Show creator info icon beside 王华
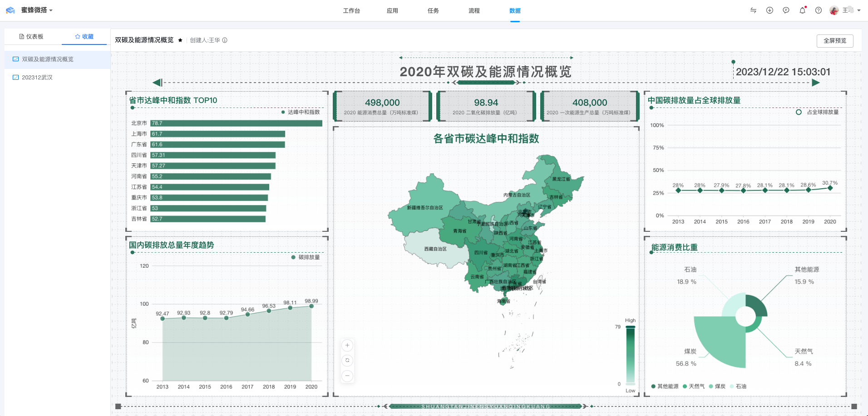The width and height of the screenshot is (868, 416). click(x=225, y=40)
